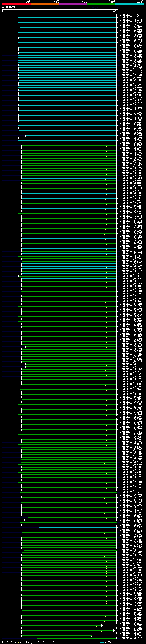Select hit label UniRef100_Q801G5
The image size is (146, 644).
[x=131, y=183]
